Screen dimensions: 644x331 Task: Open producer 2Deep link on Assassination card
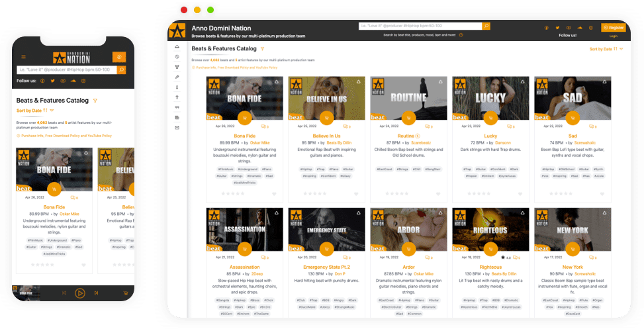point(257,274)
